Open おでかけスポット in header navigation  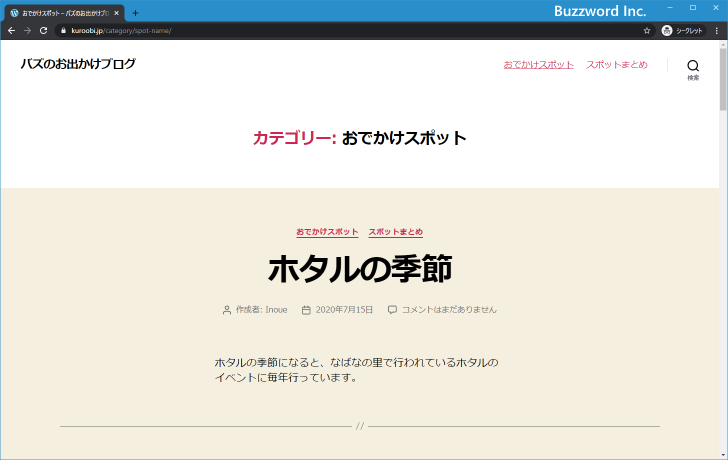pos(538,64)
